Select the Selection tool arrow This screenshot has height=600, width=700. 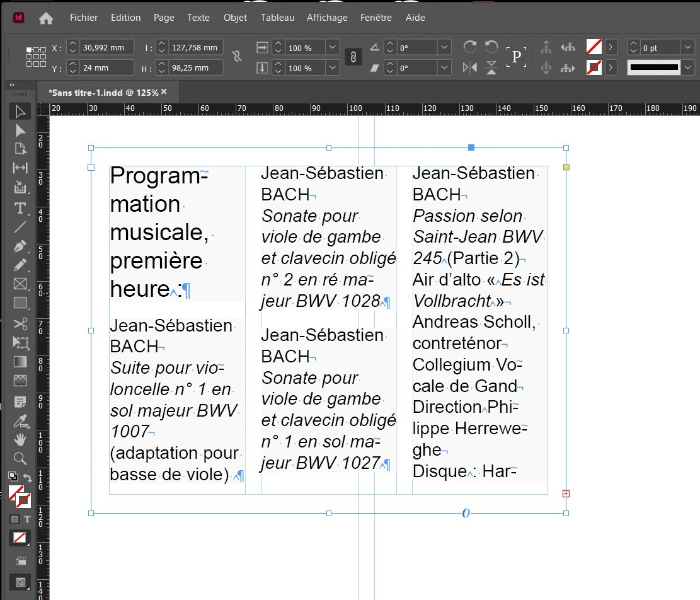coord(20,112)
